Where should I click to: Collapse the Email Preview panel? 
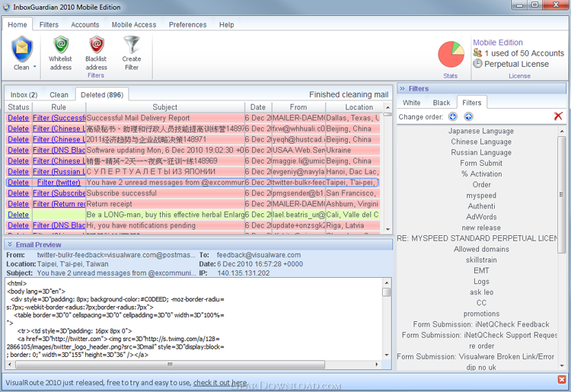(10, 244)
